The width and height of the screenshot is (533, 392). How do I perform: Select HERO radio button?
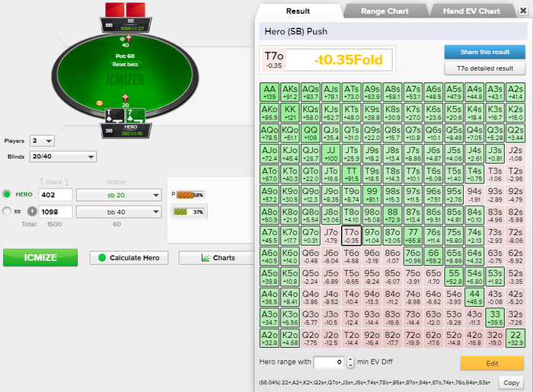(7, 194)
